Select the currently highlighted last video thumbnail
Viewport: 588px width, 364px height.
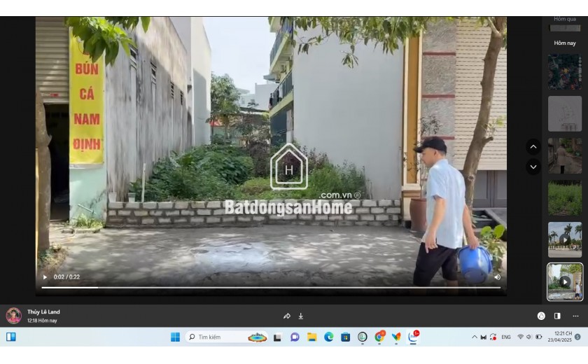(x=565, y=281)
